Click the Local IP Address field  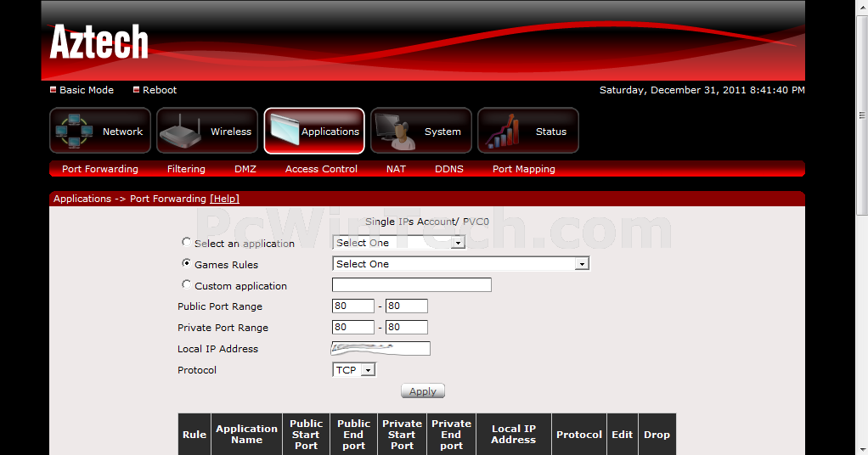point(380,348)
